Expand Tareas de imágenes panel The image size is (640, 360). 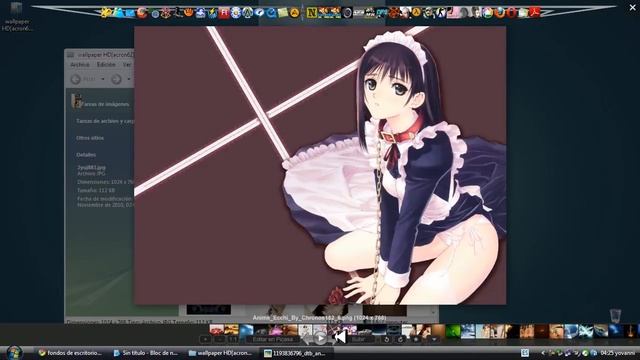(x=105, y=104)
